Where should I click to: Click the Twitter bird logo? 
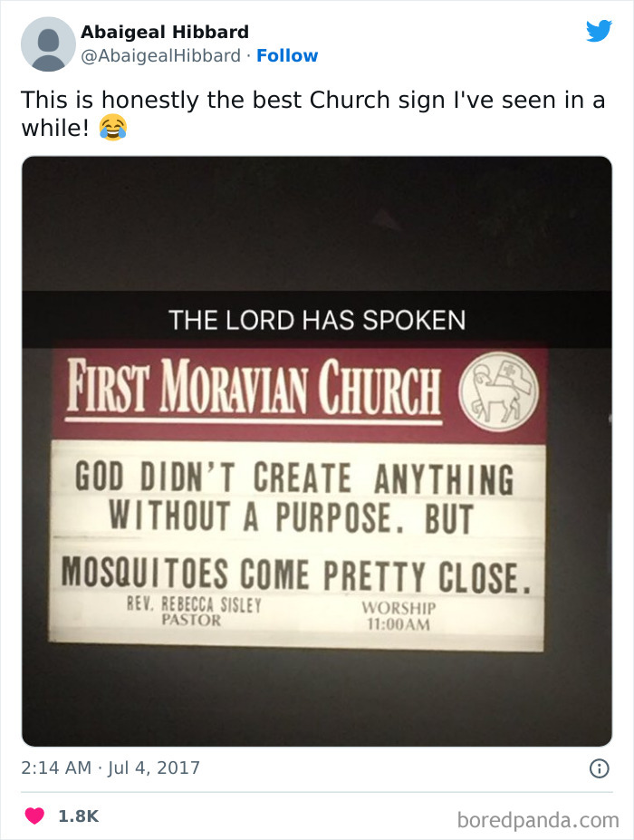click(599, 31)
